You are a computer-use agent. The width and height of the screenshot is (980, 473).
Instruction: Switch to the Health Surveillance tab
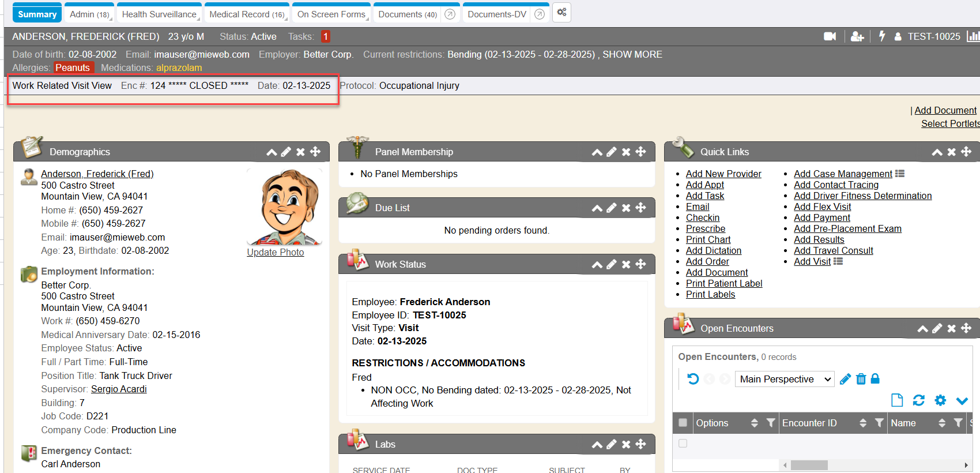point(159,14)
